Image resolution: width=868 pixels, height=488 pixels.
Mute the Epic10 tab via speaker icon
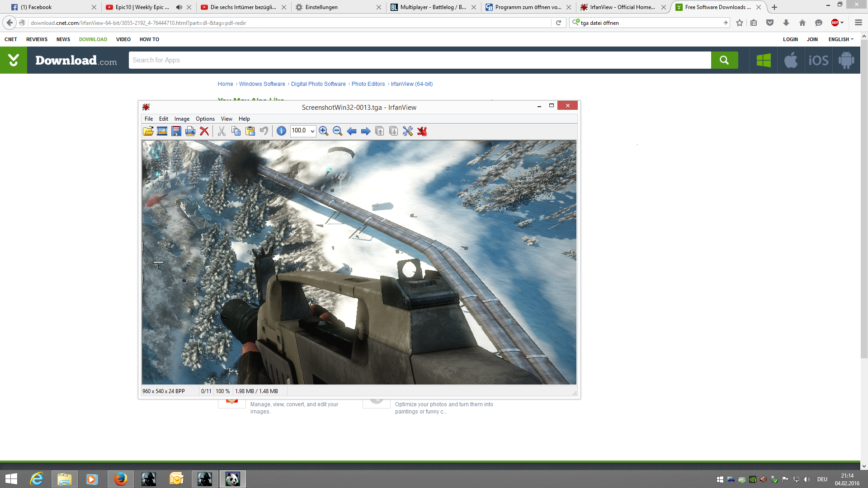pyautogui.click(x=179, y=7)
